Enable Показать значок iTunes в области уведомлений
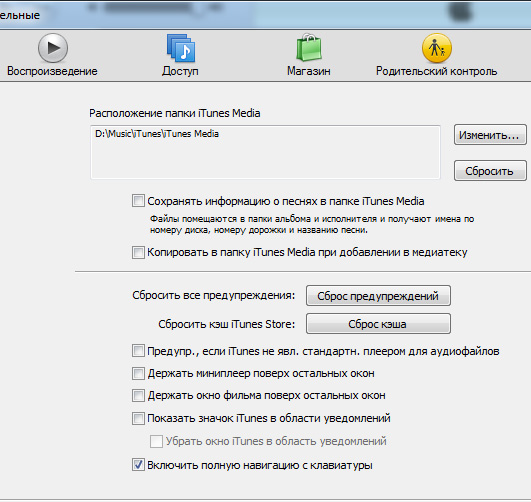Image resolution: width=531 pixels, height=502 pixels. (x=138, y=418)
